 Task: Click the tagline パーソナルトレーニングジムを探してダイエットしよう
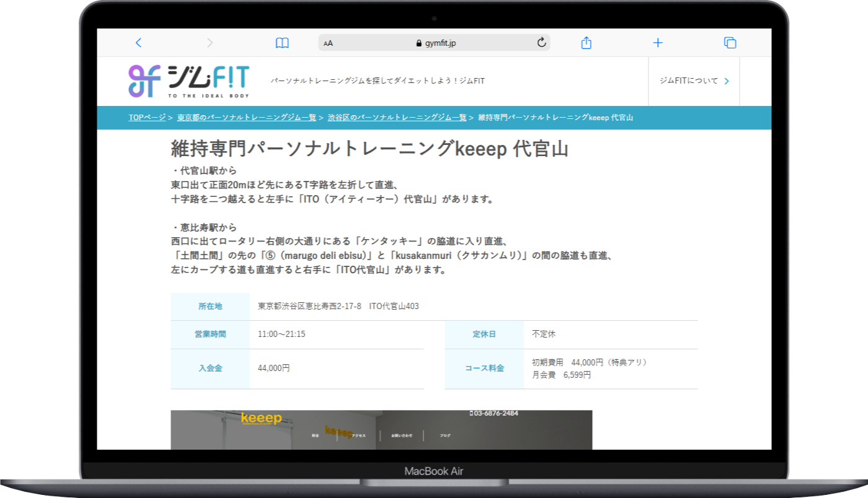(x=378, y=81)
